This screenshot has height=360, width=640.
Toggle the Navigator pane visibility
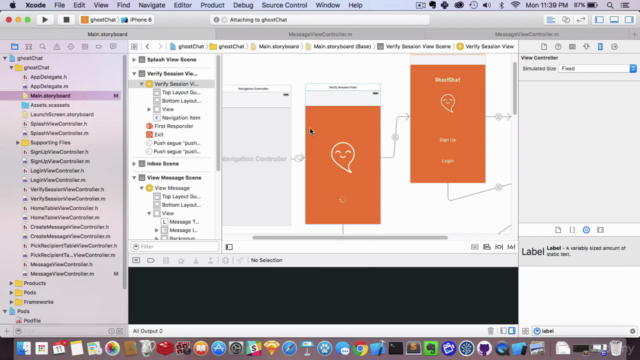pyautogui.click(x=599, y=20)
